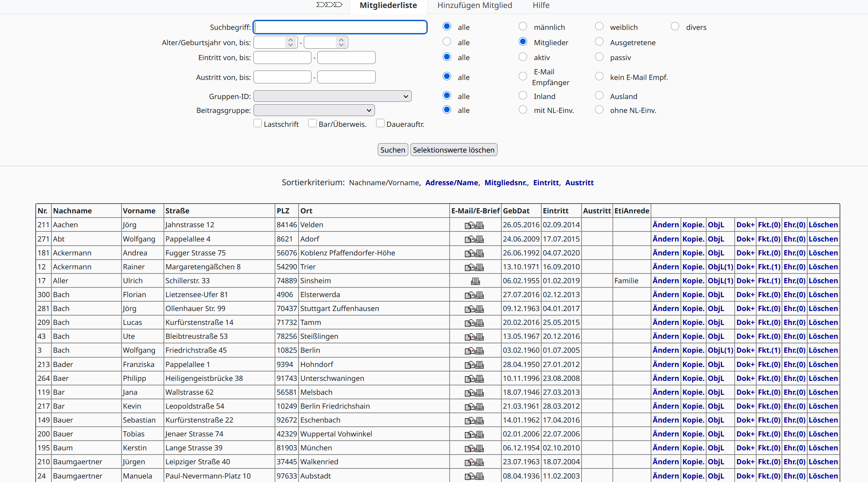This screenshot has width=868, height=482.
Task: Select the Ausgetretene radio option
Action: pos(599,42)
